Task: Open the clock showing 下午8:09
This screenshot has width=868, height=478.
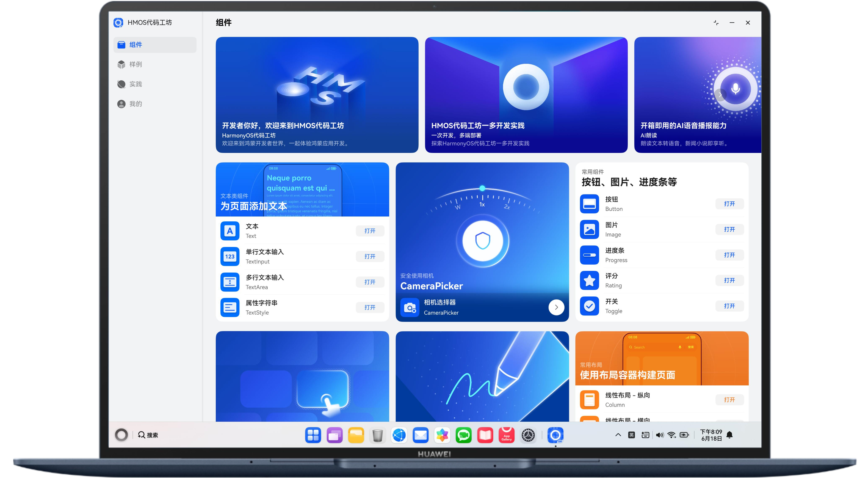Action: pyautogui.click(x=711, y=435)
